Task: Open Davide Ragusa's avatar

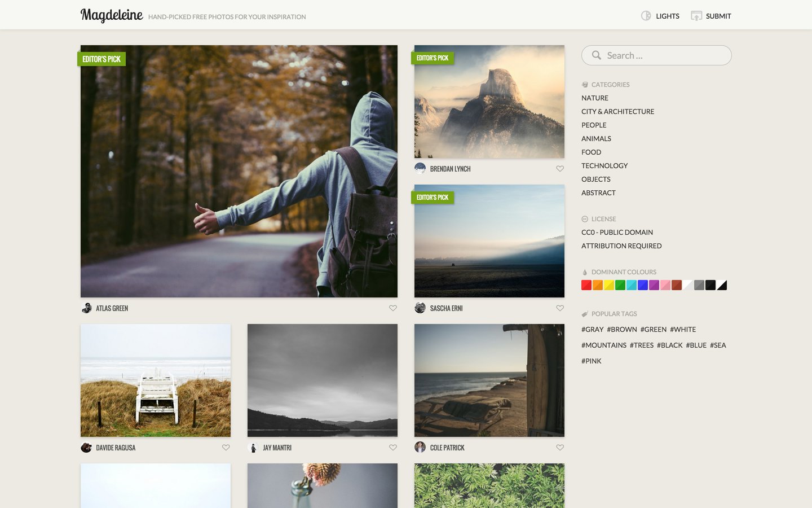Action: tap(86, 447)
